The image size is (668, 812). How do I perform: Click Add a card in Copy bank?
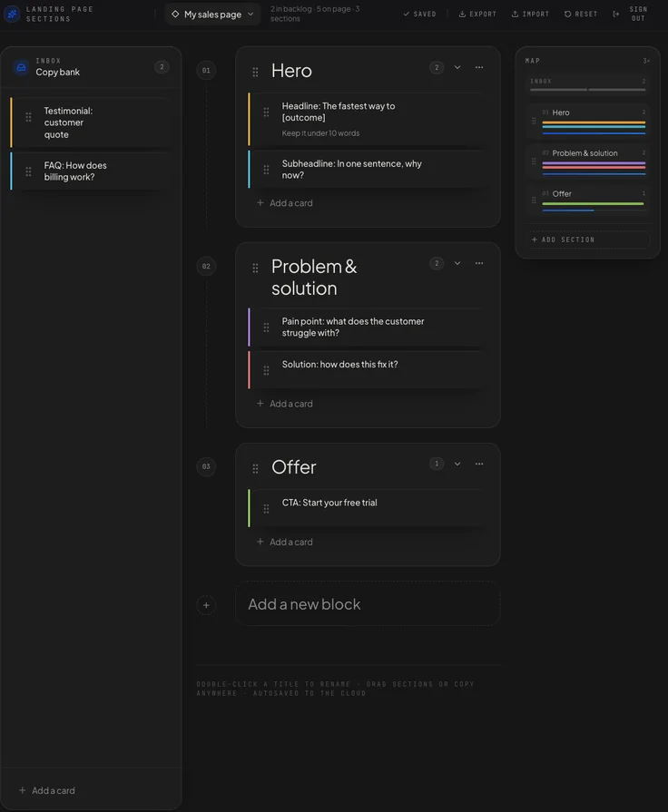[x=47, y=790]
